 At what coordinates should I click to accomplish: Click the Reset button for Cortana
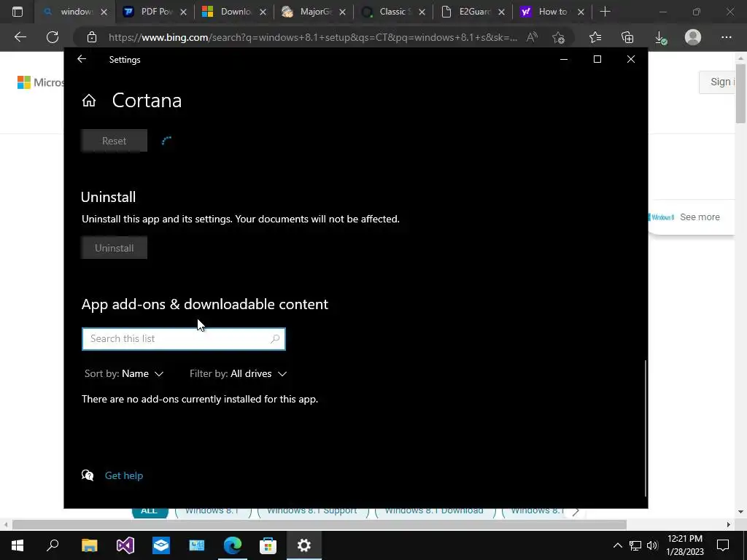point(114,141)
